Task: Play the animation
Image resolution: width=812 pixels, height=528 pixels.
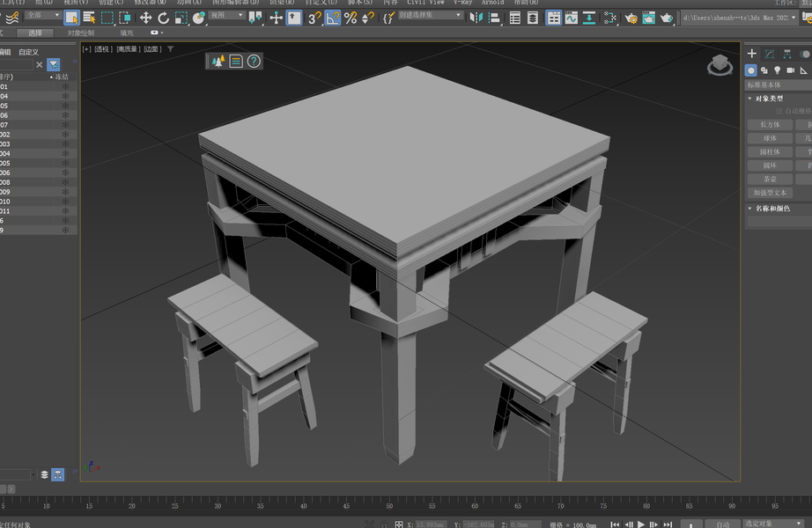Action: click(x=641, y=524)
